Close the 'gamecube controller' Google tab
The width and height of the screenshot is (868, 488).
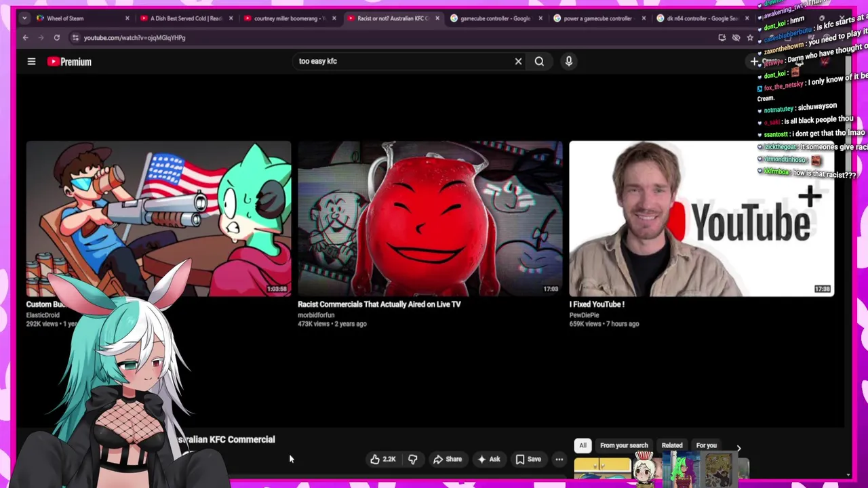(540, 18)
